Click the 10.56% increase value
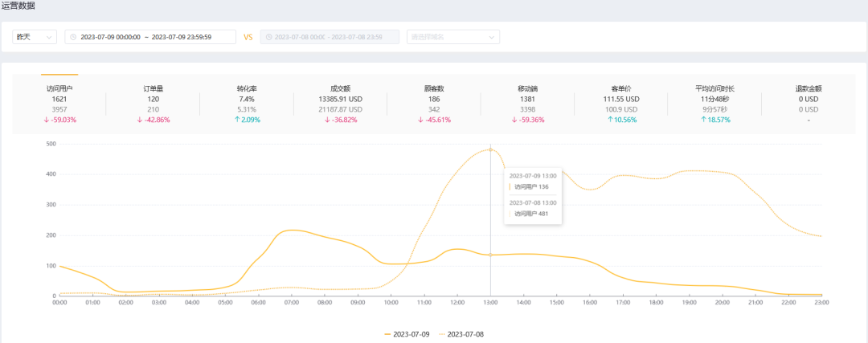This screenshot has height=343, width=868. click(621, 120)
